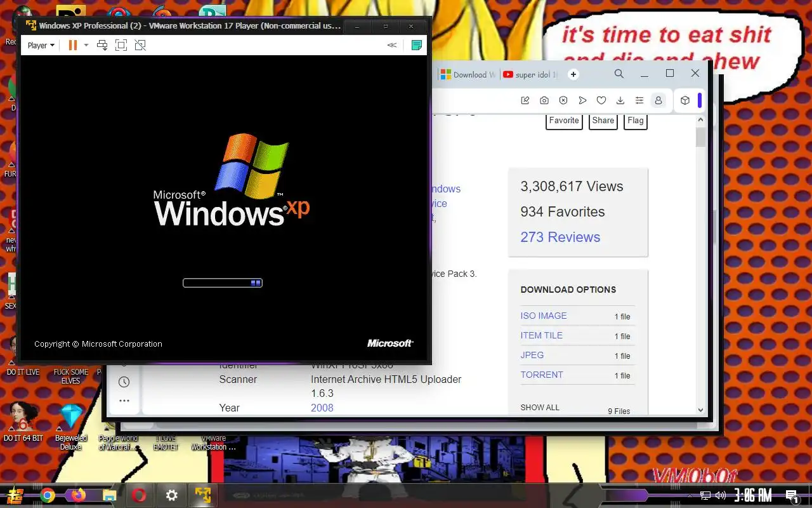This screenshot has height=508, width=812.
Task: Enter full screen mode in VMware Player
Action: [x=121, y=45]
